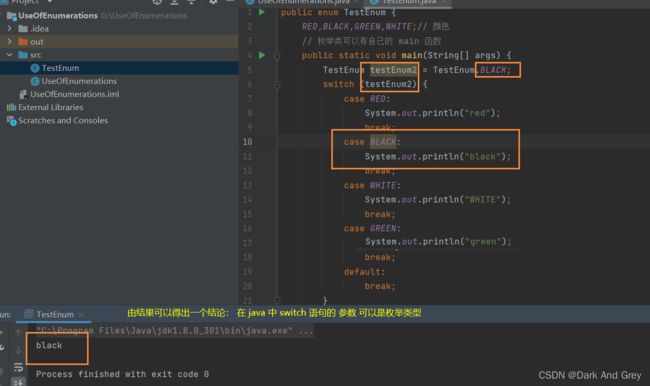Open the project settings gear icon

point(213,2)
